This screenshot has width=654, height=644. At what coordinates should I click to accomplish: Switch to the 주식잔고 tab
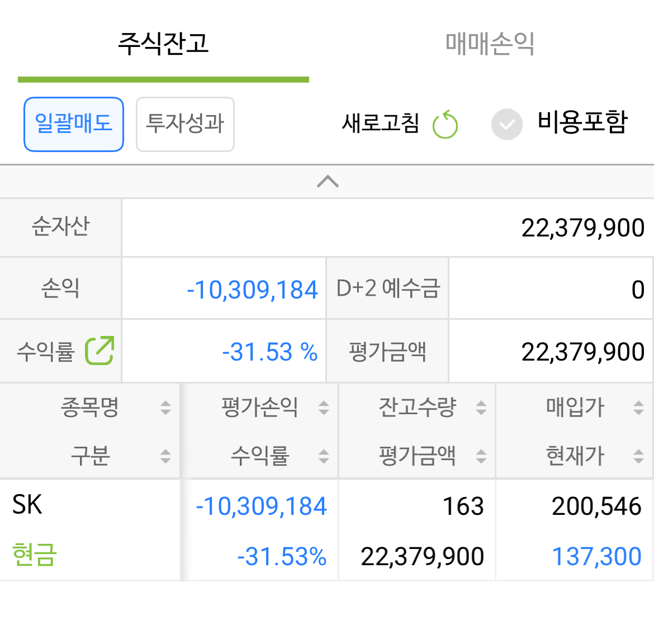(163, 44)
